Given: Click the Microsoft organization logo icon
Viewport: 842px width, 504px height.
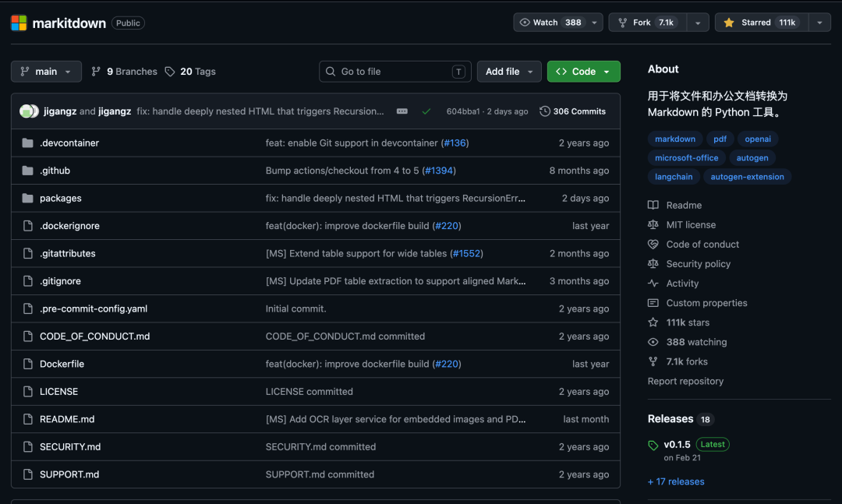Looking at the screenshot, I should 19,23.
